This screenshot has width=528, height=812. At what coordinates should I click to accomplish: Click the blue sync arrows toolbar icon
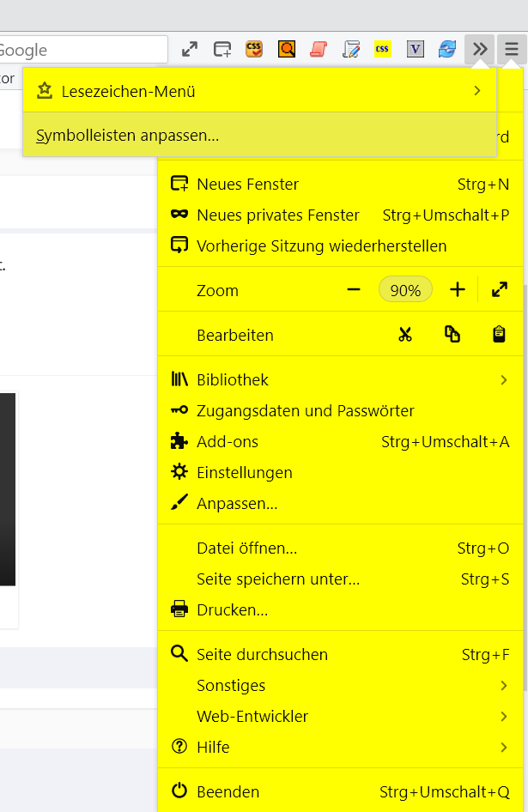[447, 49]
